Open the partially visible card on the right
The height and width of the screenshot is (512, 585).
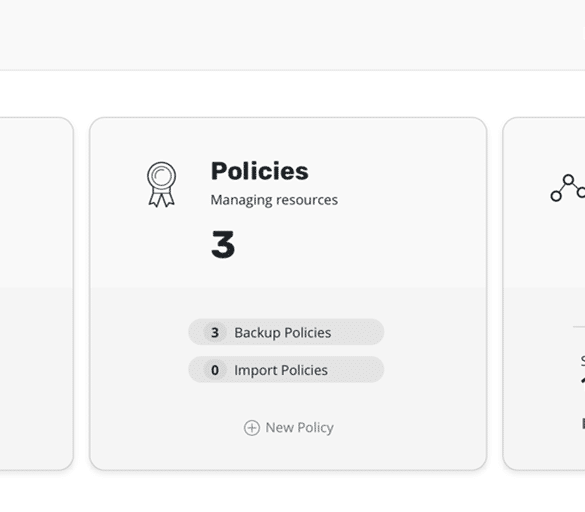click(544, 294)
